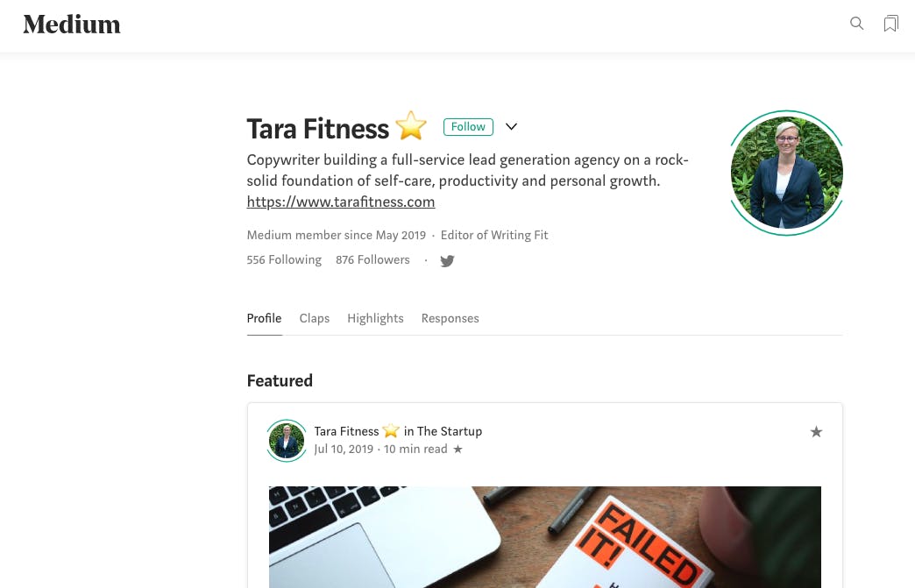Open the Responses tab

[x=450, y=318]
